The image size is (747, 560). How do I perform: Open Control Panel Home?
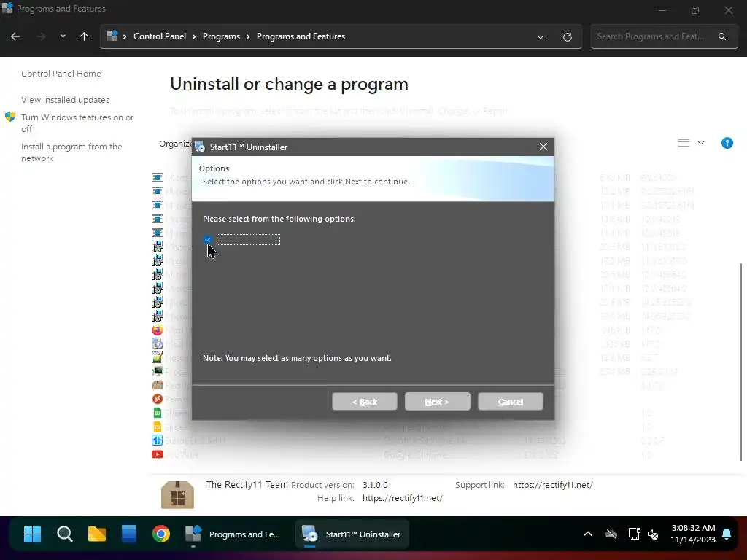point(61,74)
